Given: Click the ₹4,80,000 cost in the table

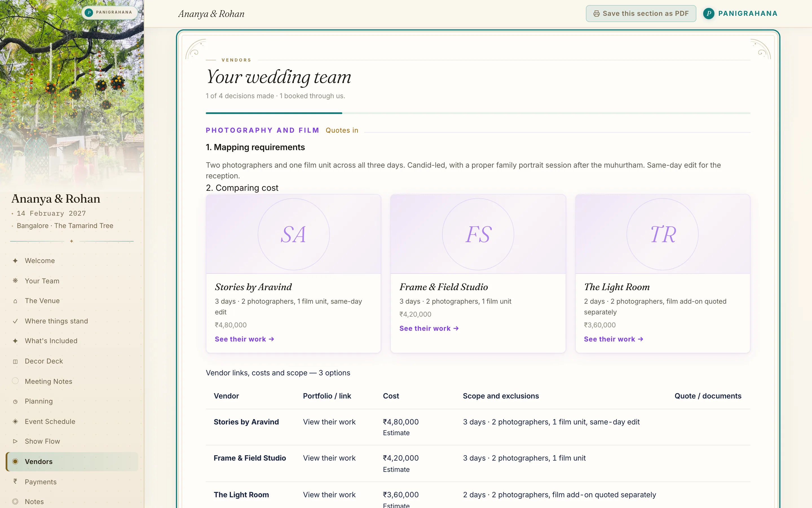Looking at the screenshot, I should [x=401, y=422].
